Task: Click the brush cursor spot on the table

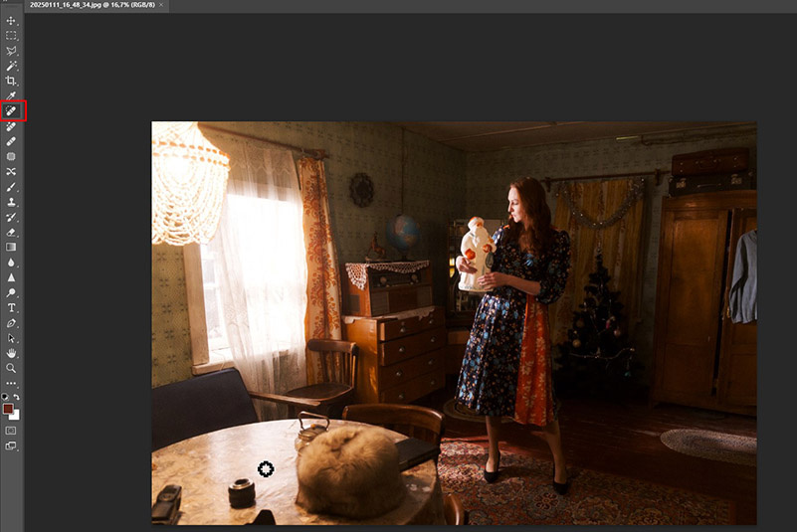Action: (266, 469)
